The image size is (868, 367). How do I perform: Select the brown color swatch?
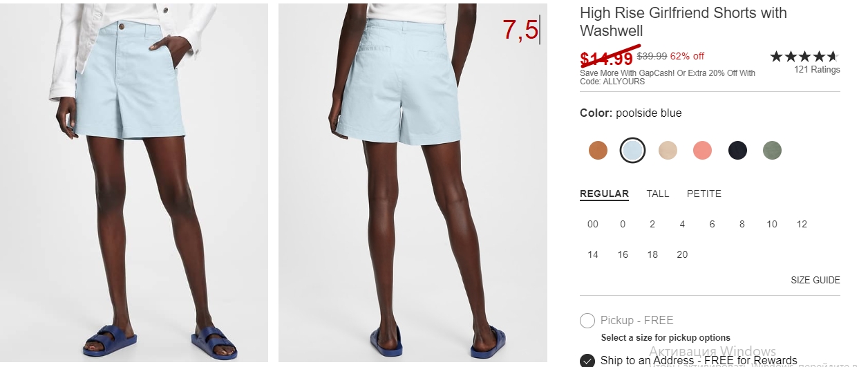pos(598,150)
